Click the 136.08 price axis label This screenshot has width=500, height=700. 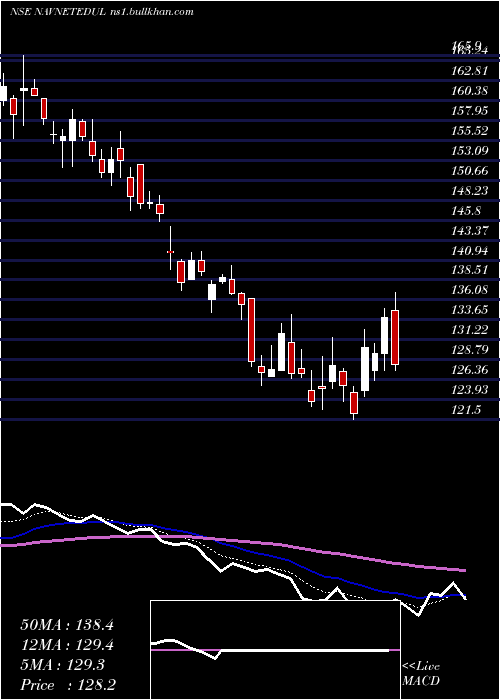[x=471, y=290]
